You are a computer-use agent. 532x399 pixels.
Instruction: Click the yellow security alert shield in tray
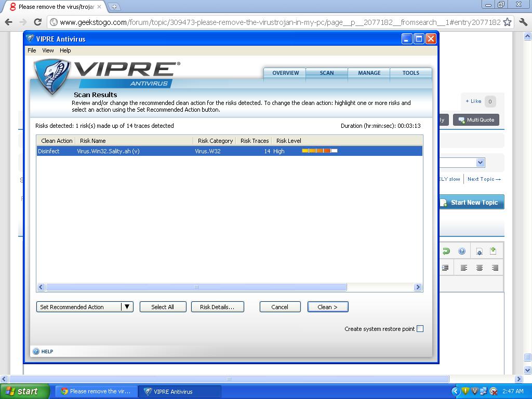coord(465,391)
